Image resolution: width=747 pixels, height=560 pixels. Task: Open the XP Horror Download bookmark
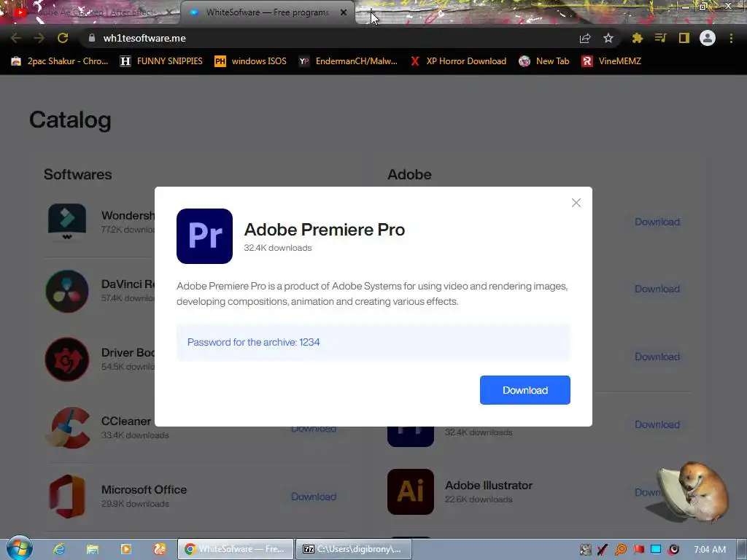point(458,61)
